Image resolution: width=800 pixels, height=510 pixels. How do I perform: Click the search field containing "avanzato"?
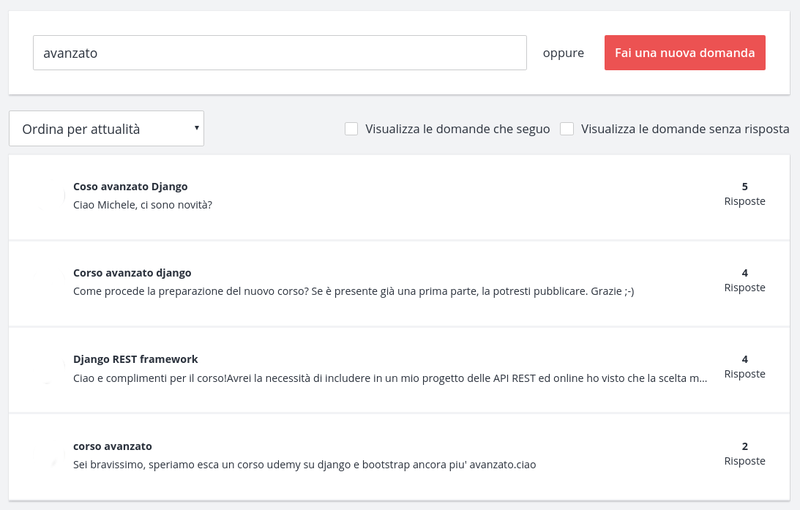click(280, 53)
